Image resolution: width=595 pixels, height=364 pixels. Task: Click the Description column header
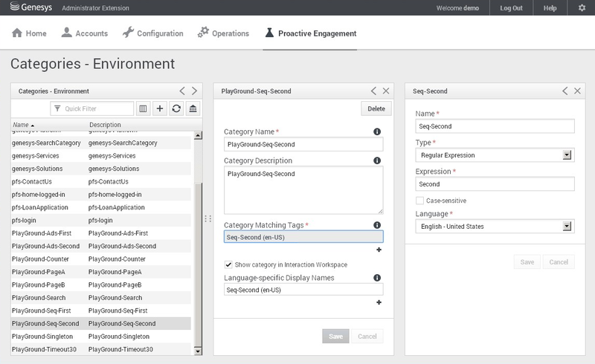click(105, 125)
